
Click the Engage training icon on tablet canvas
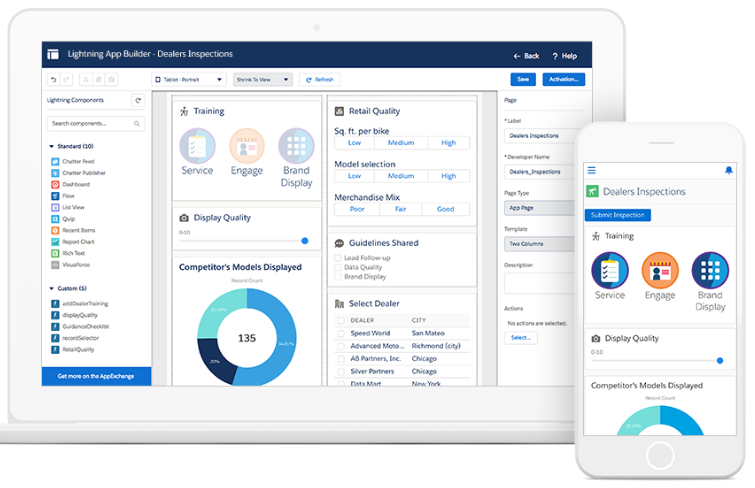(x=247, y=146)
